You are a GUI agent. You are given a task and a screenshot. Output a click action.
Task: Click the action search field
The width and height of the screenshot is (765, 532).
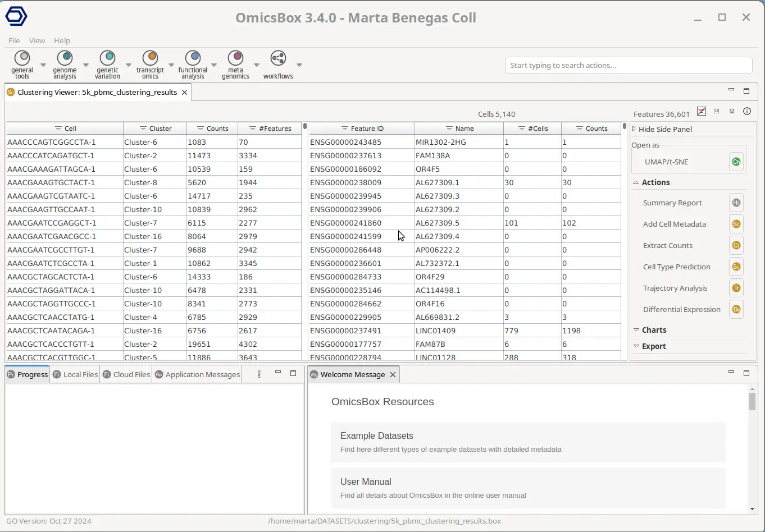629,65
